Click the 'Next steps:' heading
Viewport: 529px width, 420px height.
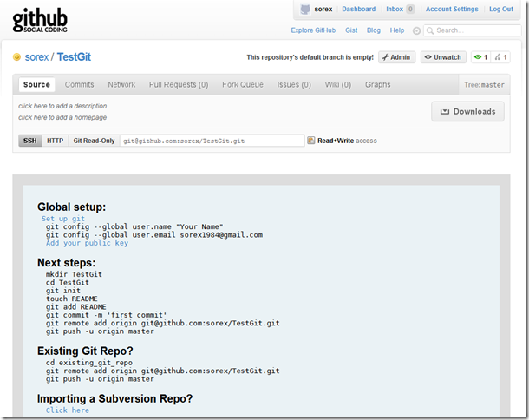(x=67, y=263)
